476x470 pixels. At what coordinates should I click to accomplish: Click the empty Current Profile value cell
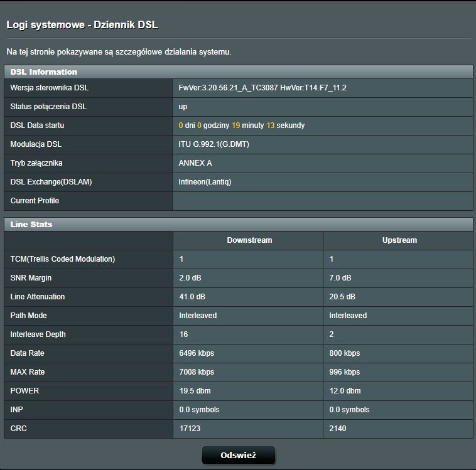(322, 201)
